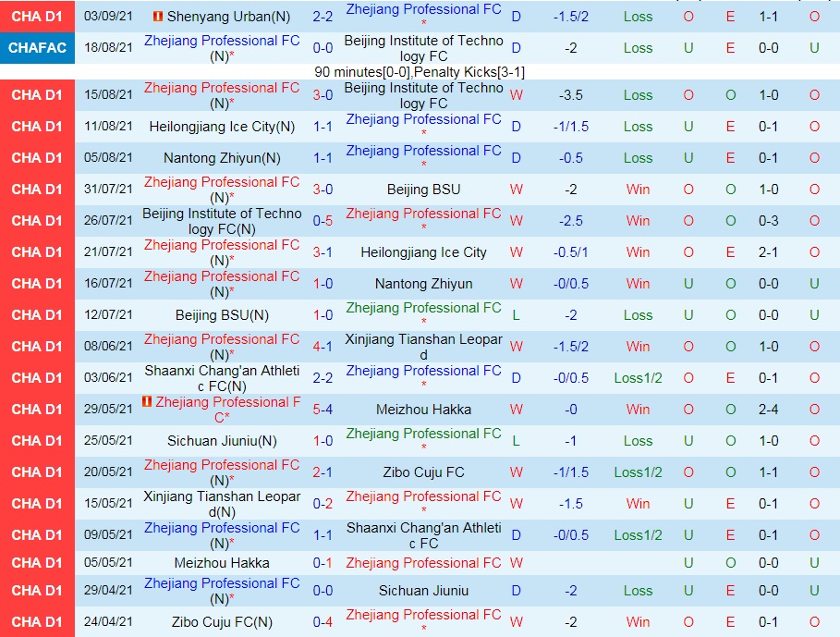Screen dimensions: 840x637
Task: Select the blue CHAFAC league badge
Action: [38, 48]
